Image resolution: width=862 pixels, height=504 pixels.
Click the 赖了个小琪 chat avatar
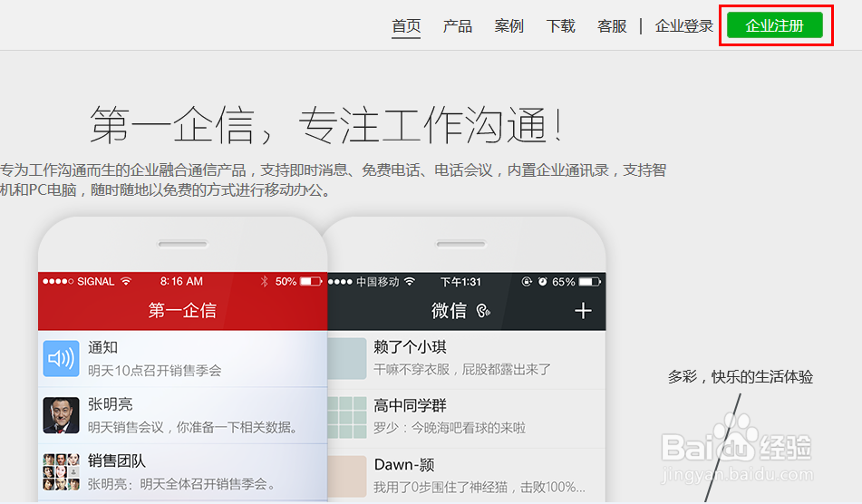click(x=347, y=358)
